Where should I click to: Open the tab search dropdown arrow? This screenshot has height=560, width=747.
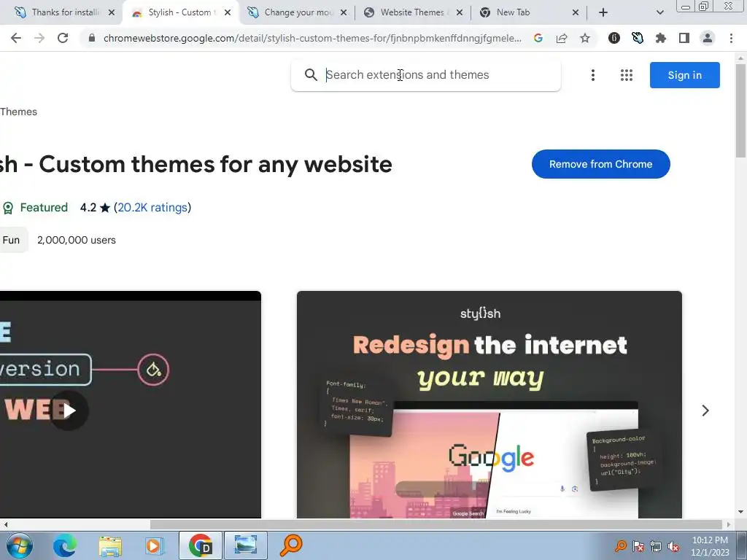[659, 12]
